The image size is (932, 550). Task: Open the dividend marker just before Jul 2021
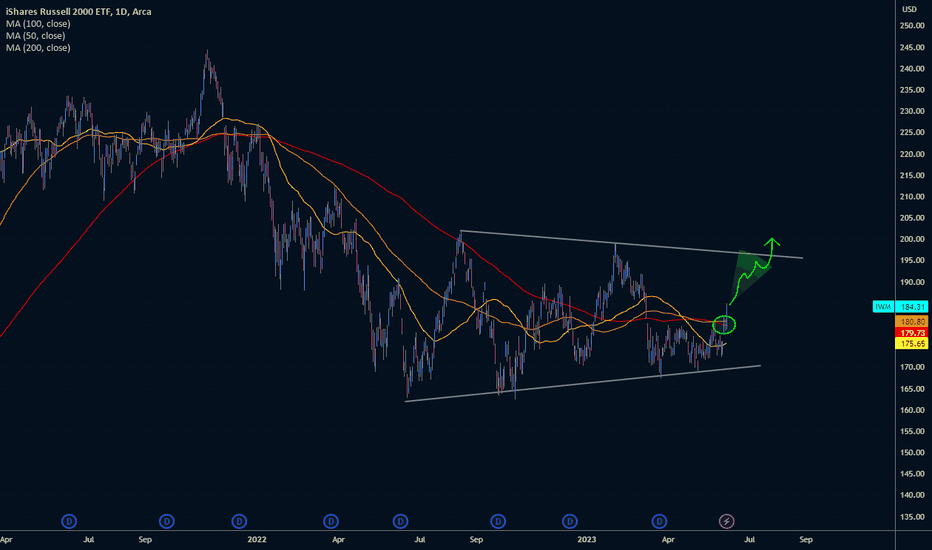[69, 521]
